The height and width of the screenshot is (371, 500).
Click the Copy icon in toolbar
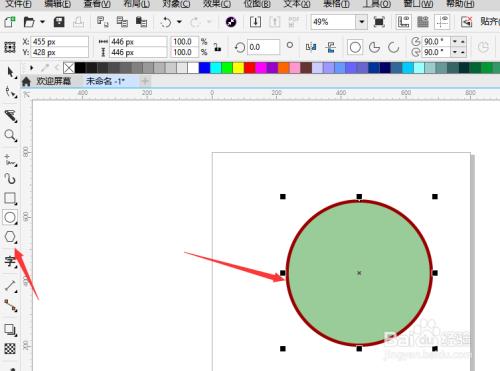(122, 22)
